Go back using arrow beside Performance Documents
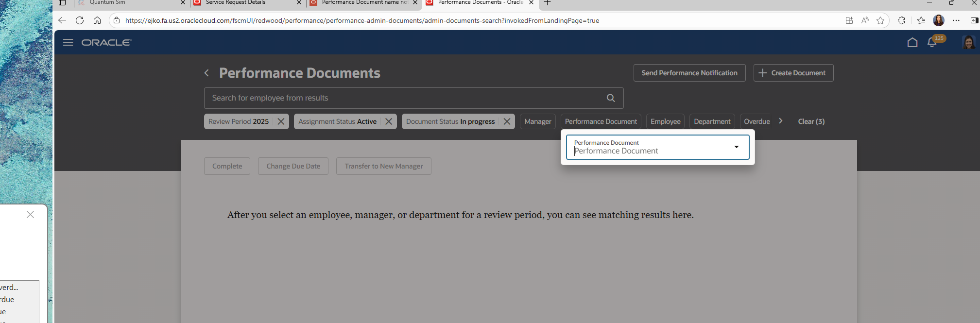 point(206,73)
